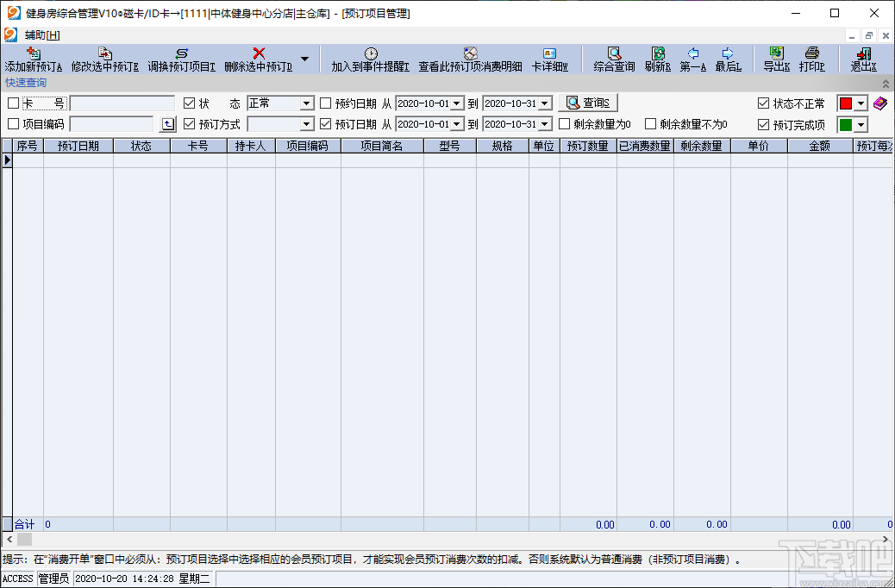Click the Exit (退出) toolbar icon
895x588 pixels.
tap(864, 53)
